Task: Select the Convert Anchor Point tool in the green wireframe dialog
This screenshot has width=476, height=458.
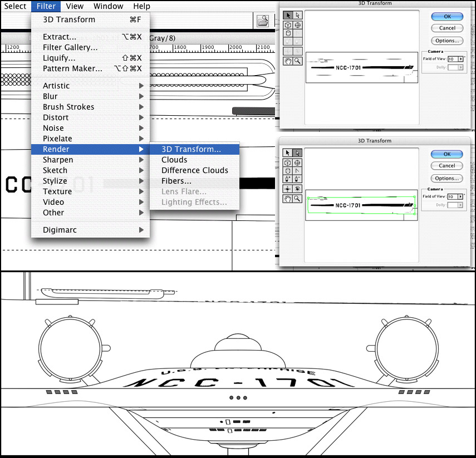Action: point(297,171)
